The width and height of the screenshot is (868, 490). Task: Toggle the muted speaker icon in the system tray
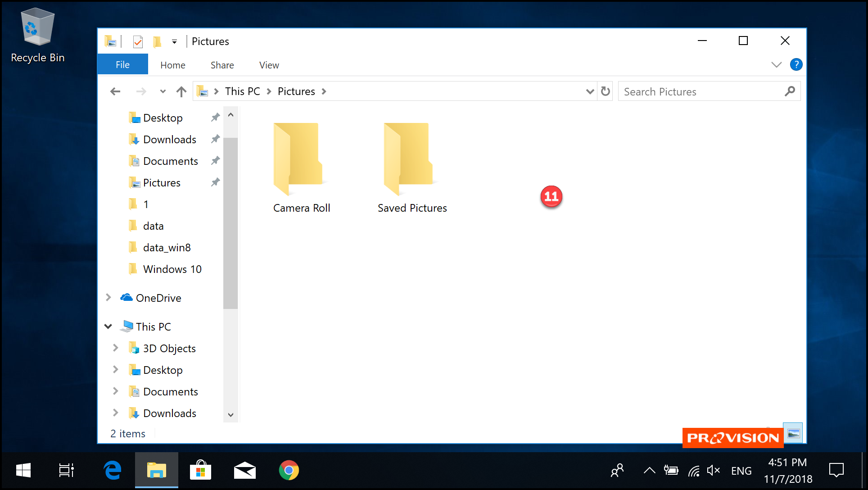pos(714,471)
